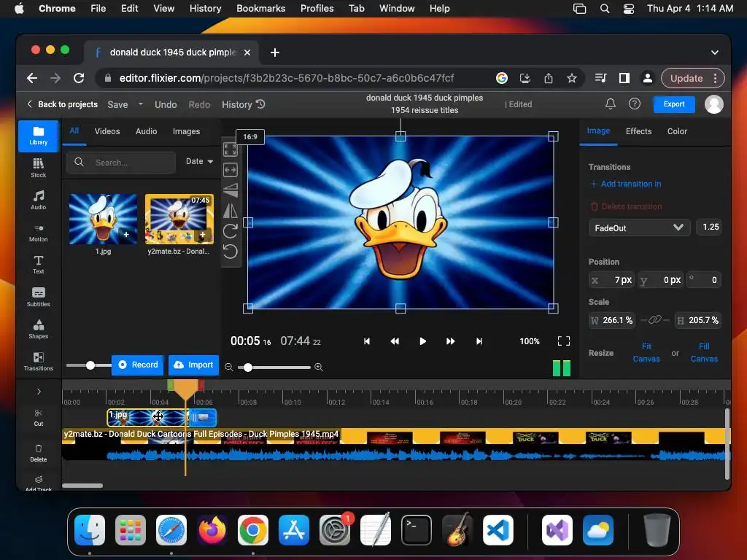Click the Record button

pos(138,365)
